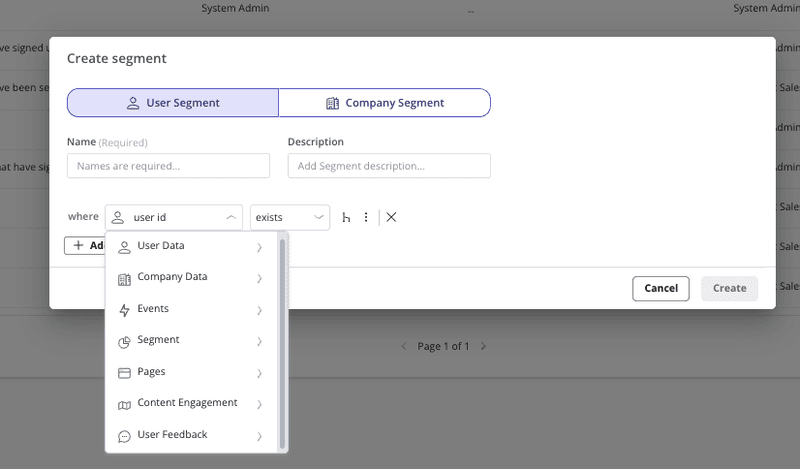Focus the segment Name input field
This screenshot has height=469, width=800.
pos(168,166)
